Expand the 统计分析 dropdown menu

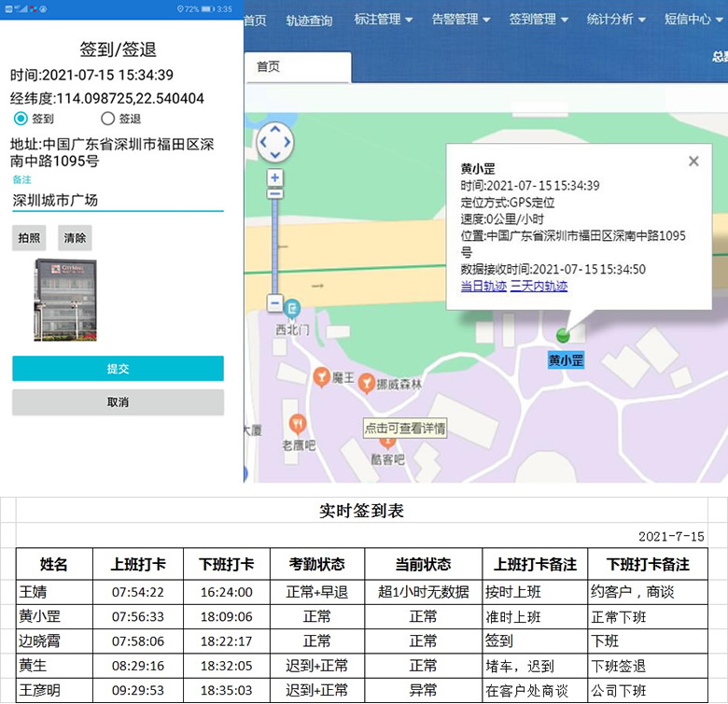pyautogui.click(x=616, y=19)
